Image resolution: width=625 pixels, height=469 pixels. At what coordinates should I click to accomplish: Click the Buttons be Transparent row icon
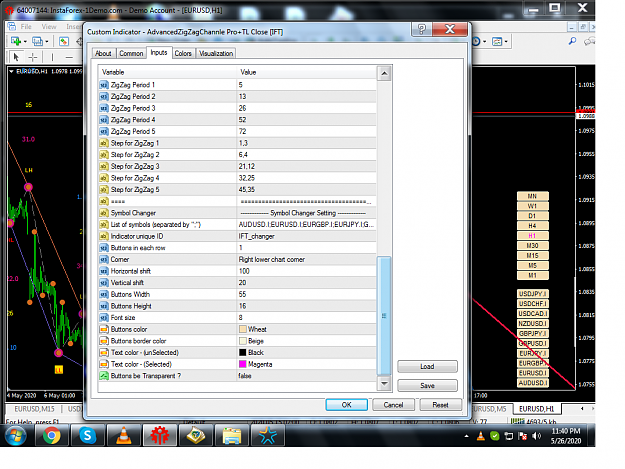click(104, 376)
